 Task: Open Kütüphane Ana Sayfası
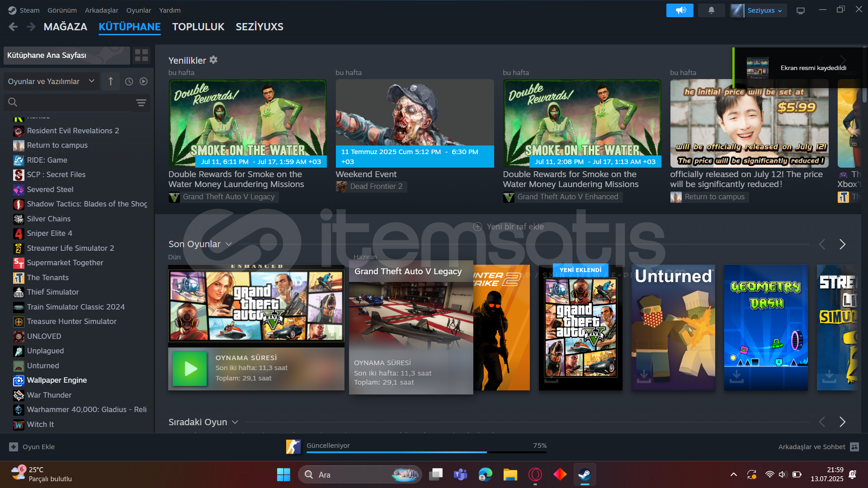[66, 55]
